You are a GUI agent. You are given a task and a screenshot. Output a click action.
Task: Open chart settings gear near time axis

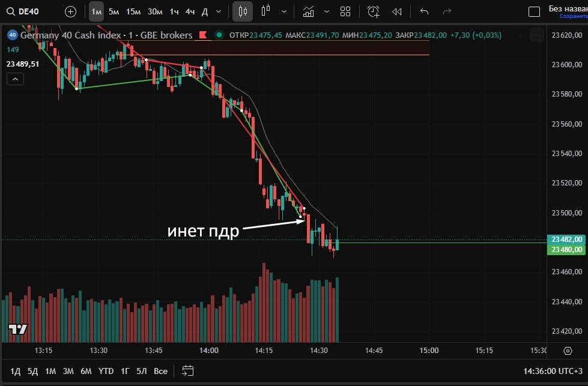(x=568, y=351)
